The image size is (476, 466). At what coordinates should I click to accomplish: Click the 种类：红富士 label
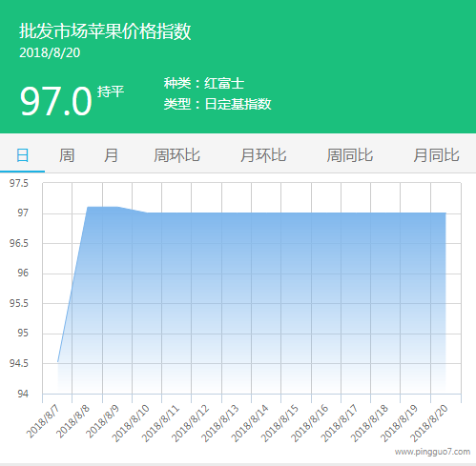pyautogui.click(x=204, y=84)
